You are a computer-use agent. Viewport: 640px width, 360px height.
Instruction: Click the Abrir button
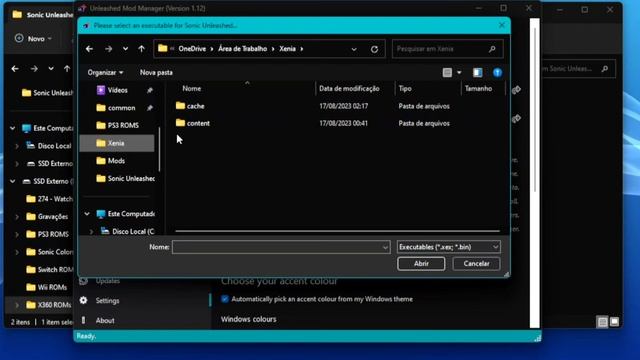tap(421, 264)
